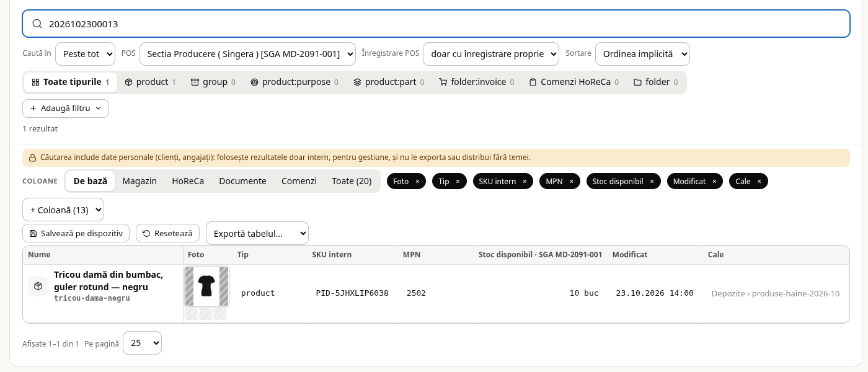Image resolution: width=868 pixels, height=372 pixels.
Task: Select the group type filter
Action: 213,82
